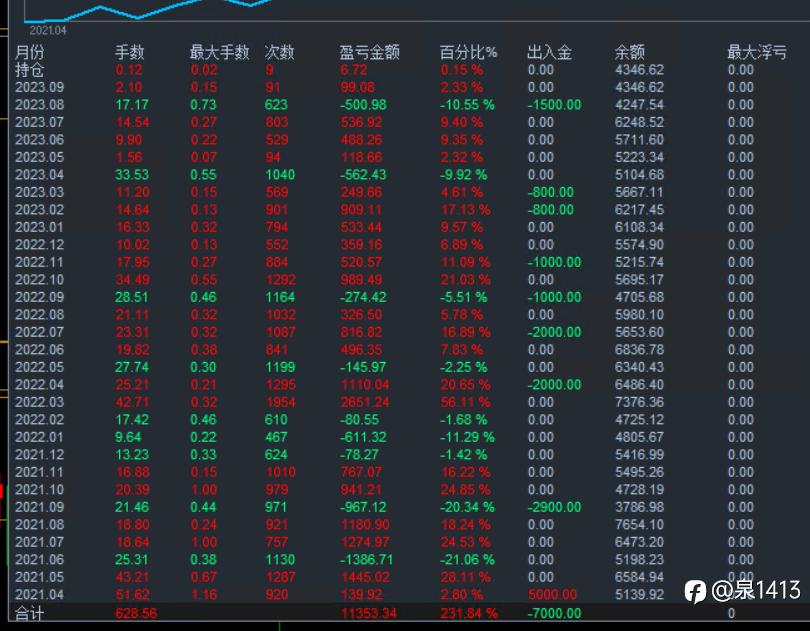Click the 1954 trade count cell
Image resolution: width=810 pixels, height=631 pixels.
click(x=281, y=403)
